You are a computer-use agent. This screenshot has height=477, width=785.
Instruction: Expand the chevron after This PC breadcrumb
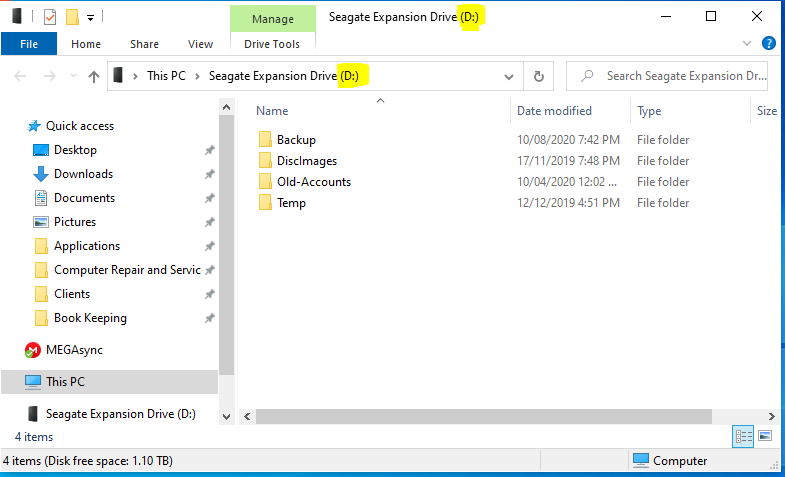tap(197, 76)
